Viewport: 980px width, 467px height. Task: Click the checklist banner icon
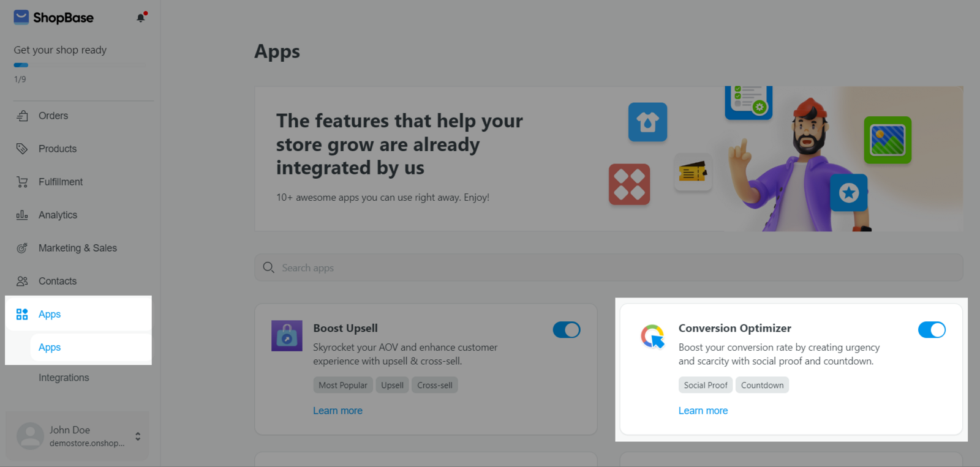(x=748, y=102)
